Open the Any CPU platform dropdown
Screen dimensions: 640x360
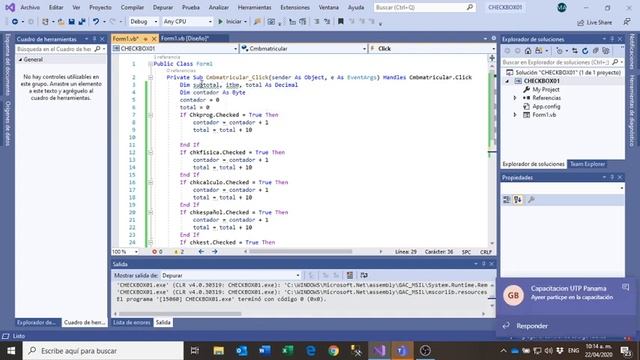pos(187,22)
